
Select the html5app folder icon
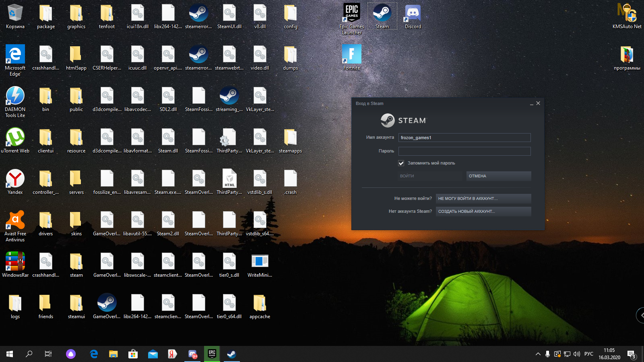coord(76,58)
